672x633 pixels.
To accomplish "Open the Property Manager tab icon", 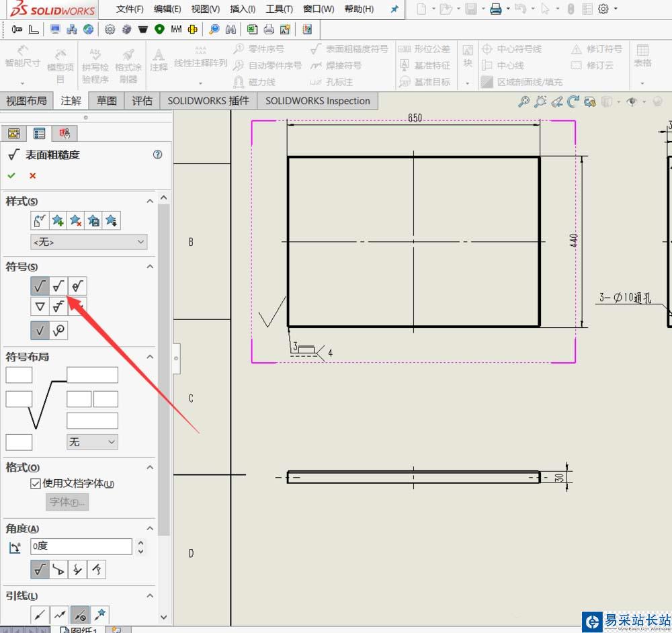I will 39,133.
